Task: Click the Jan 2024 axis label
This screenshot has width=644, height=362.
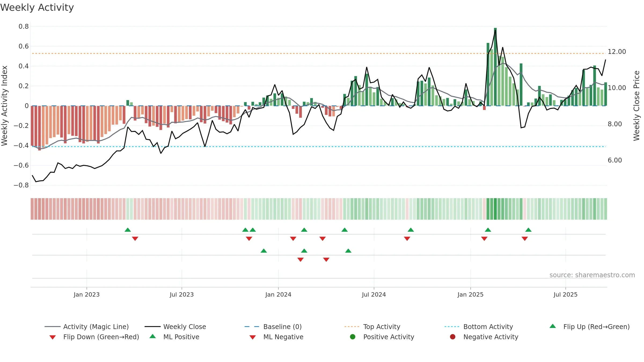Action: 278,294
